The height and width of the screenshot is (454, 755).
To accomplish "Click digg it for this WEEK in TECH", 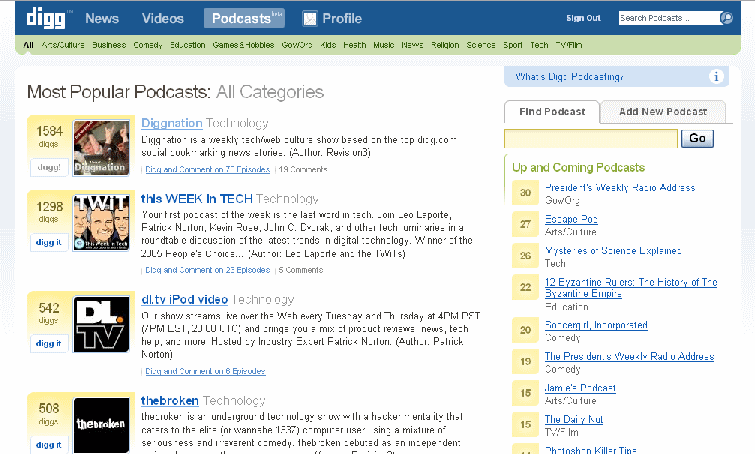I will click(x=49, y=242).
